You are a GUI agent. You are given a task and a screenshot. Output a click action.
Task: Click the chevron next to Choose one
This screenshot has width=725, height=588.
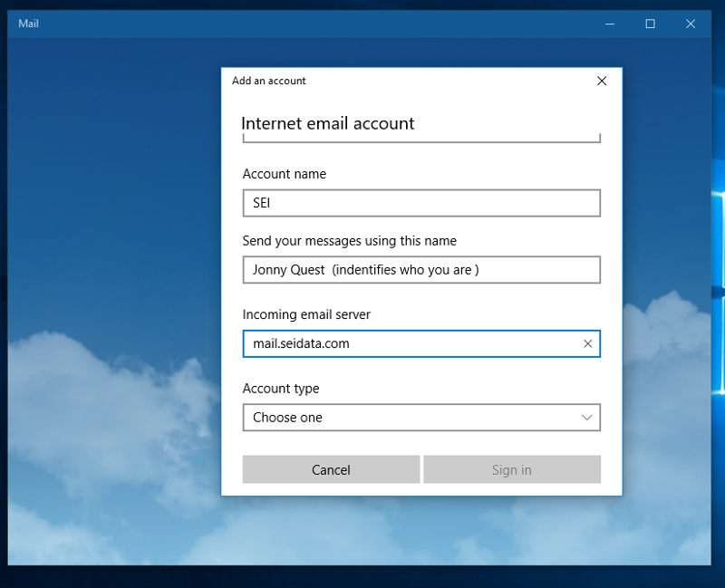[x=587, y=418]
